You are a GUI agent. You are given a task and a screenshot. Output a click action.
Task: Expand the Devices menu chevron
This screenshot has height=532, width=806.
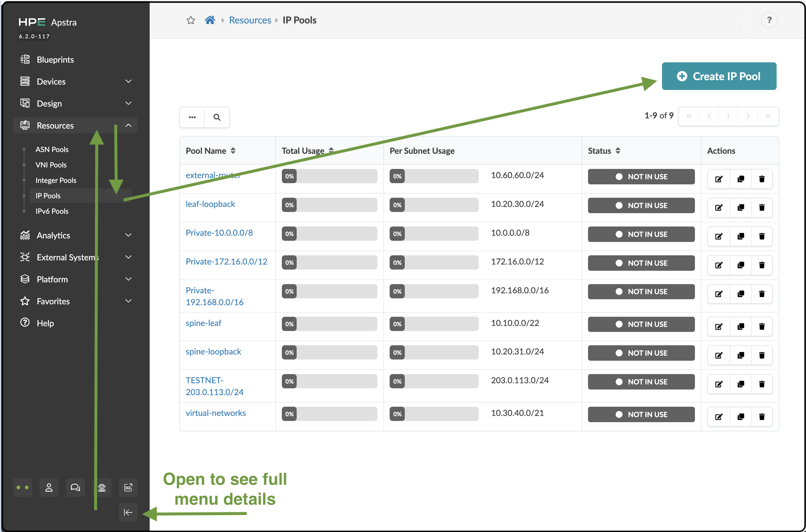coord(128,81)
